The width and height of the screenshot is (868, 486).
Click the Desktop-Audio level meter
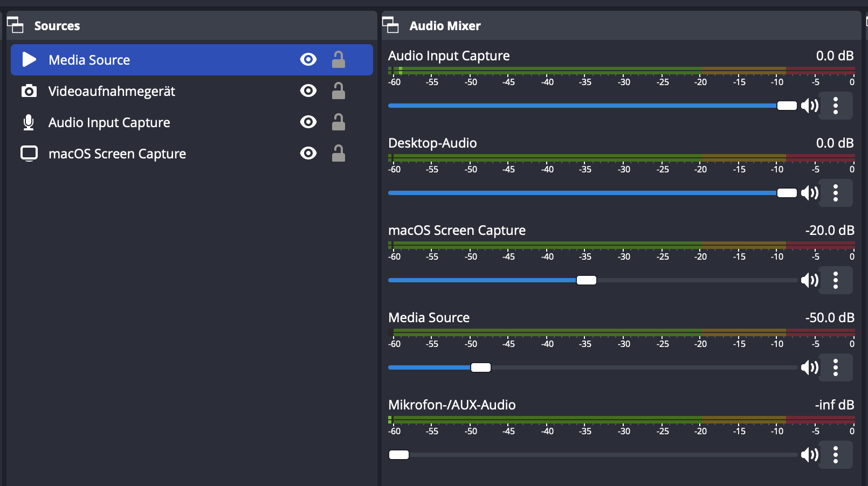[x=622, y=158]
